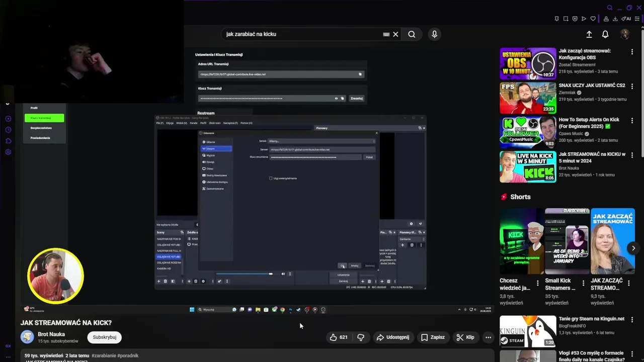The width and height of the screenshot is (644, 362).
Task: Clear the search query with X
Action: tap(395, 34)
